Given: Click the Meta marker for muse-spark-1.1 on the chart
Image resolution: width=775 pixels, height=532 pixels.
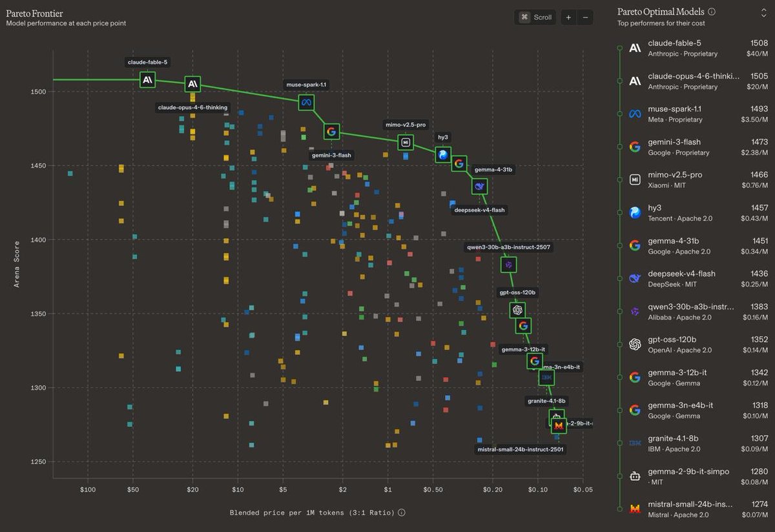Looking at the screenshot, I should [306, 102].
